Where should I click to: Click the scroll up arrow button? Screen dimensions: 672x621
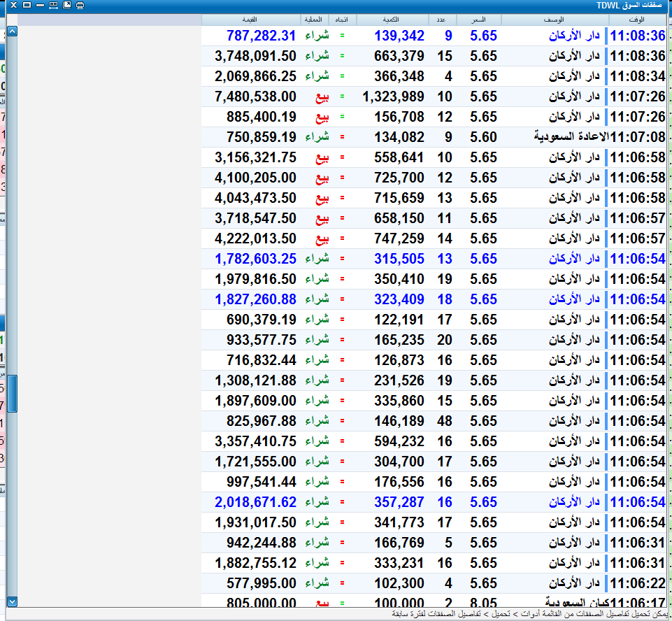(x=12, y=31)
